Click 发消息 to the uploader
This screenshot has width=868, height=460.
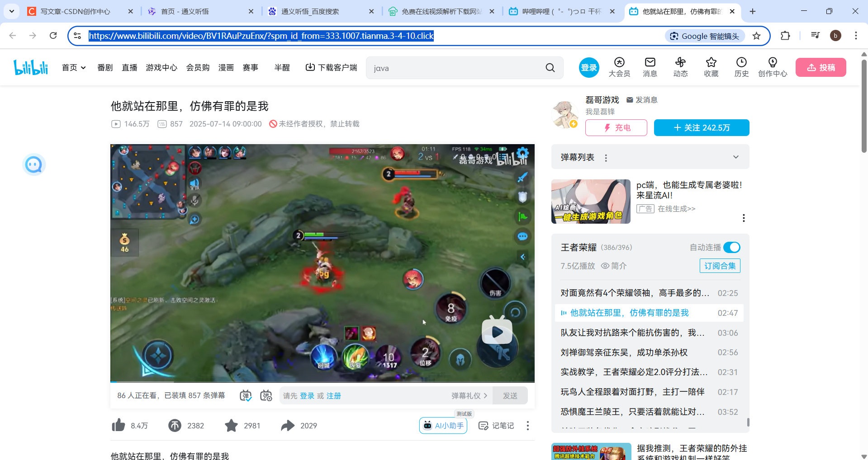(642, 100)
